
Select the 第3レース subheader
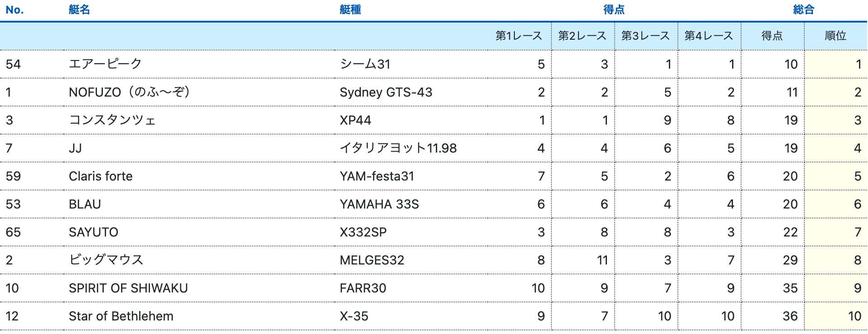tap(645, 36)
